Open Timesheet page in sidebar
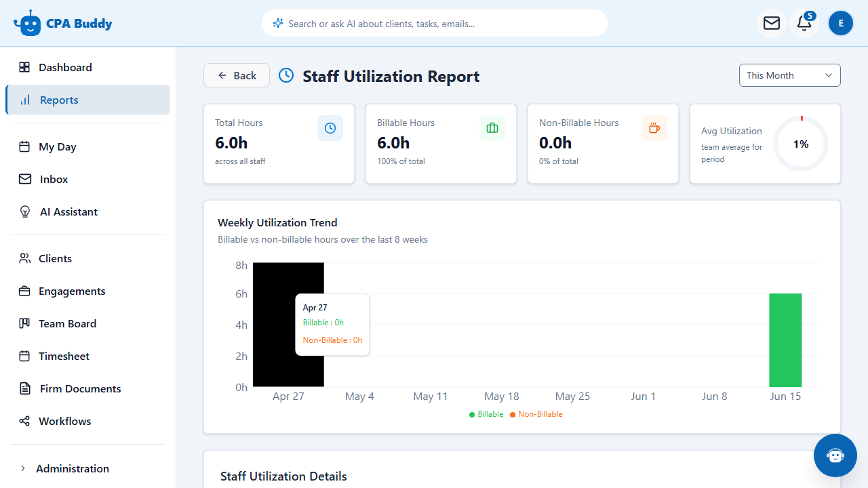Viewport: 868px width, 488px height. pyautogui.click(x=87, y=356)
